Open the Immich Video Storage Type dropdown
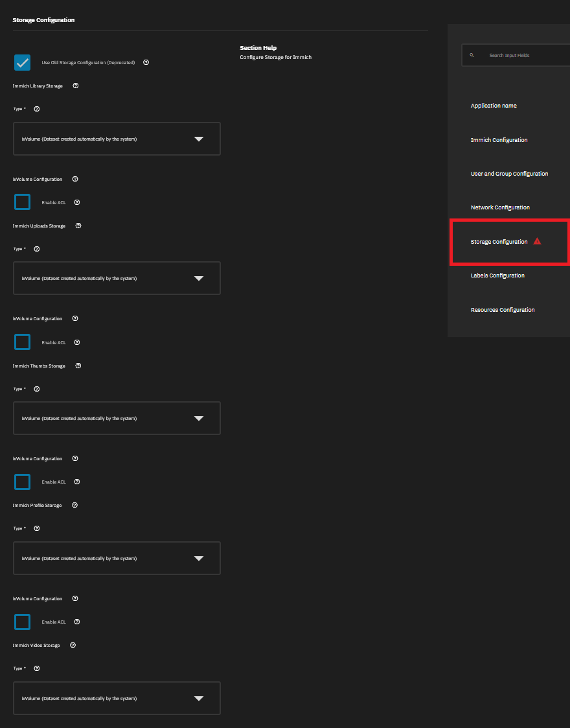570x728 pixels. [117, 698]
